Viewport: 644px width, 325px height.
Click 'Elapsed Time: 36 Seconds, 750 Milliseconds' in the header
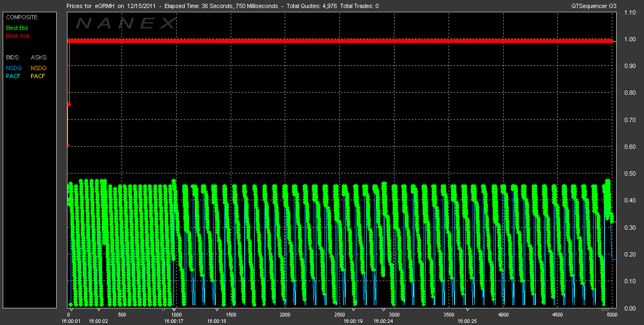coord(222,6)
